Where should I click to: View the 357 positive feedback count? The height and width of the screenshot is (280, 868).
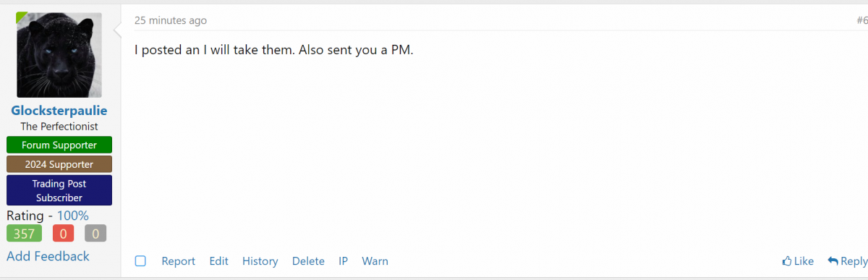pos(24,234)
